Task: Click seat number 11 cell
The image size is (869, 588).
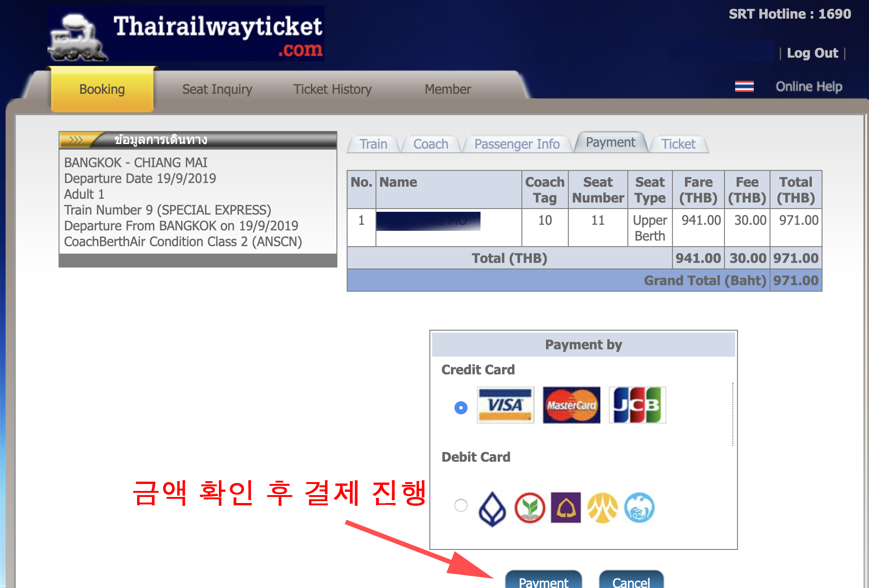Action: pos(598,228)
